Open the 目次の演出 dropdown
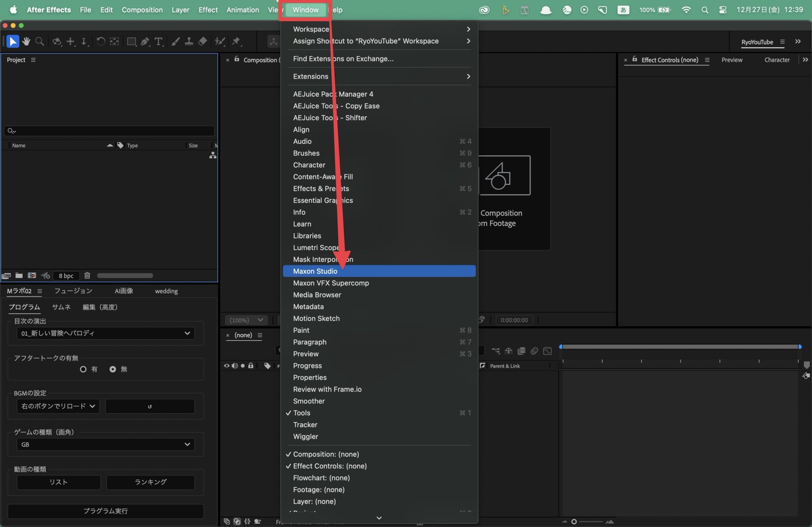This screenshot has width=812, height=527. coord(105,333)
